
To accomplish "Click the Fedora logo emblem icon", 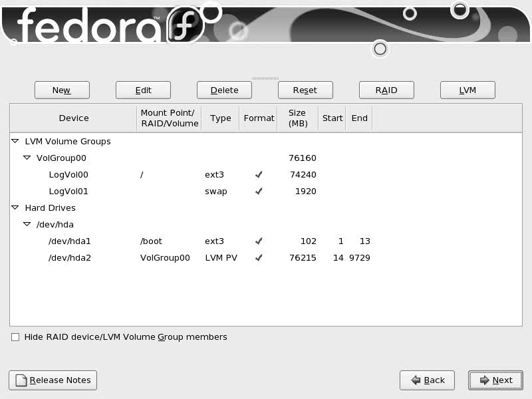I will tap(185, 25).
